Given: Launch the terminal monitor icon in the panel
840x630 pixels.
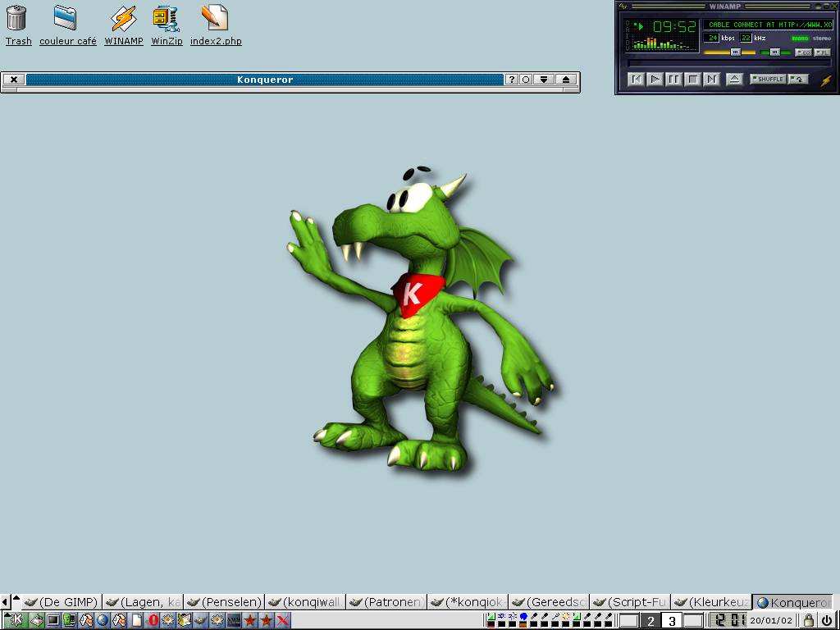Looking at the screenshot, I should click(53, 620).
